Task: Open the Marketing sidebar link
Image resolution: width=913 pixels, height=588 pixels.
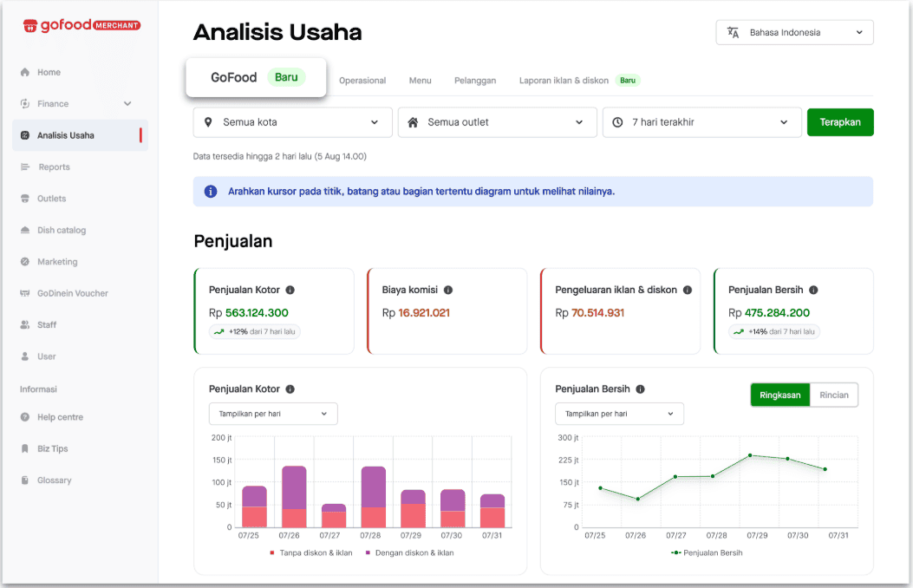Action: (57, 262)
